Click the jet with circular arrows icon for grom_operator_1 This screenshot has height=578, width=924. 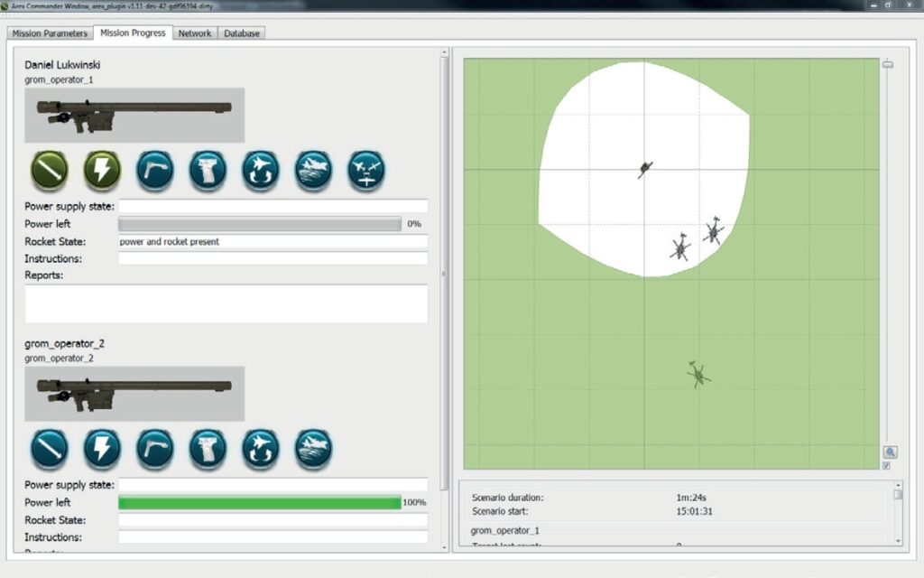pos(261,170)
